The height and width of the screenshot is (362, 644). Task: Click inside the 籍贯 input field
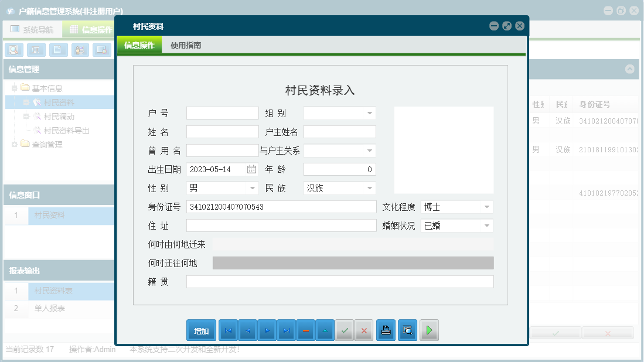(x=340, y=282)
